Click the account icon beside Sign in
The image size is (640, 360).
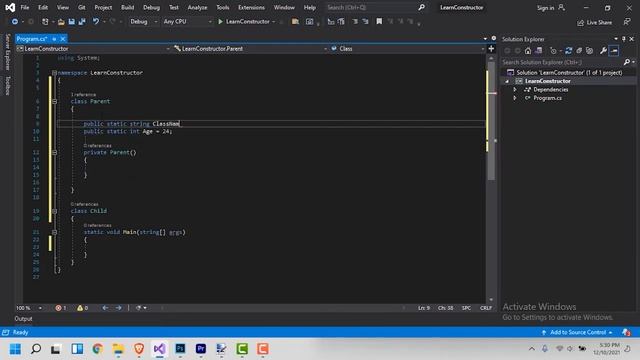coord(562,7)
